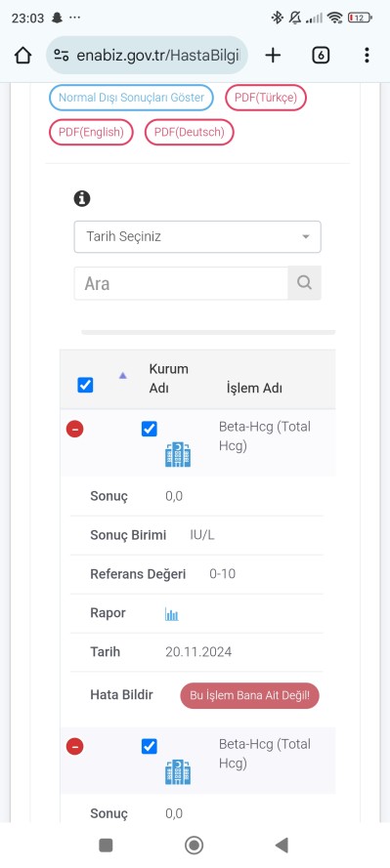Open the Tarih Seçiniz dropdown
Screen dimensions: 390x868
tap(197, 237)
